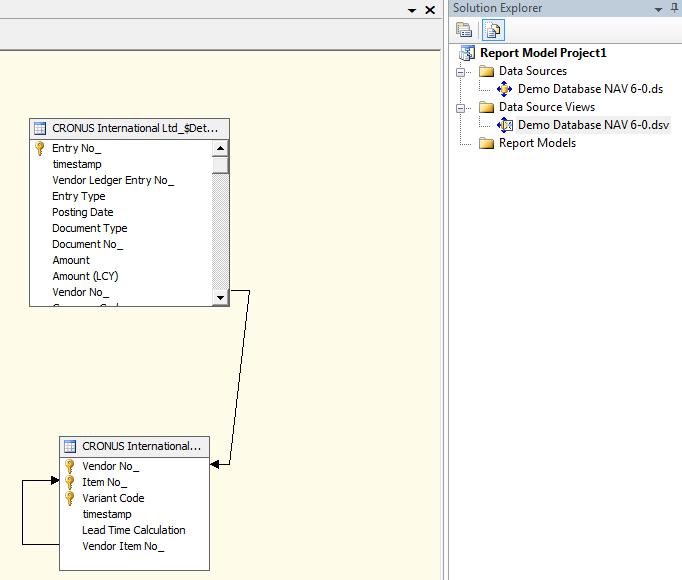
Task: Click the scroll down arrow in the Det table
Action: point(221,298)
